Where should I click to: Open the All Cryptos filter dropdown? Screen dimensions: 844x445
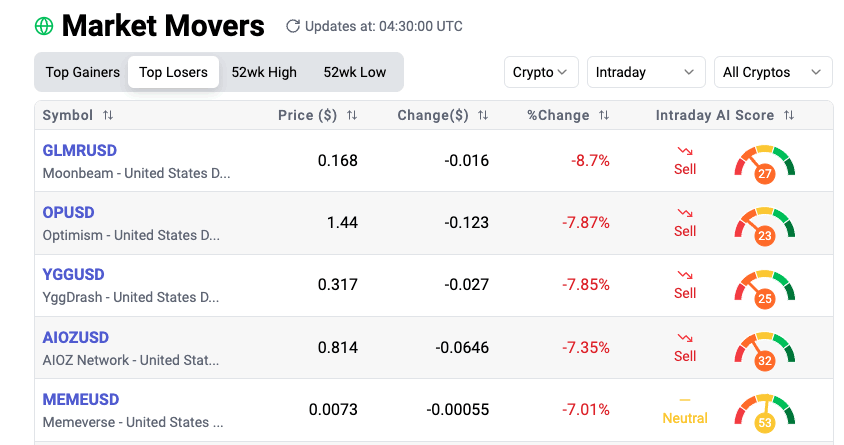tap(772, 72)
